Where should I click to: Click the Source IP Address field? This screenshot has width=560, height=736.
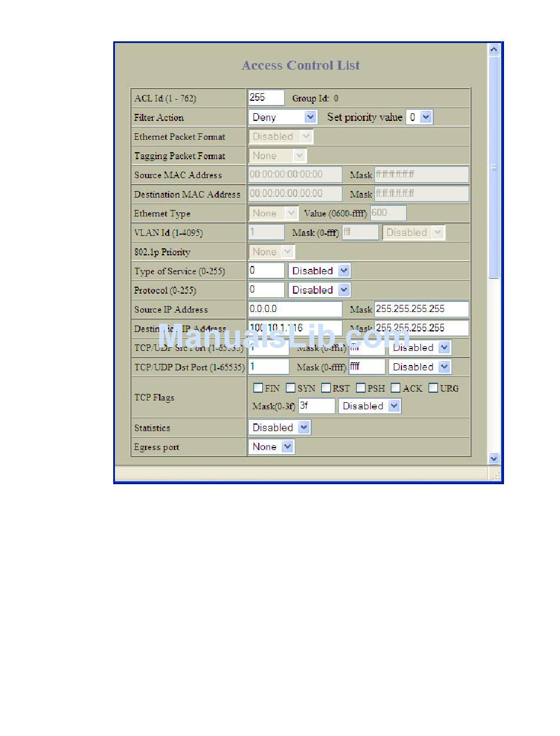click(295, 309)
